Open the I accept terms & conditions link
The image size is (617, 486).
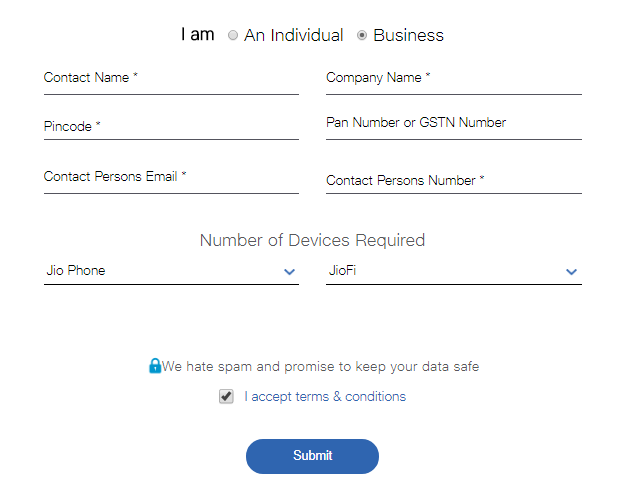tap(325, 396)
